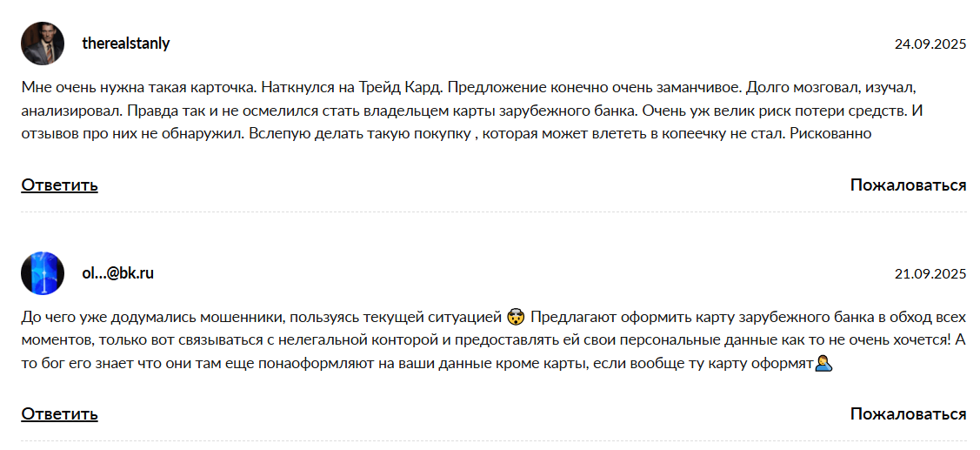
Task: Click the facepalm emoji ending the second comment
Action: coord(824,362)
